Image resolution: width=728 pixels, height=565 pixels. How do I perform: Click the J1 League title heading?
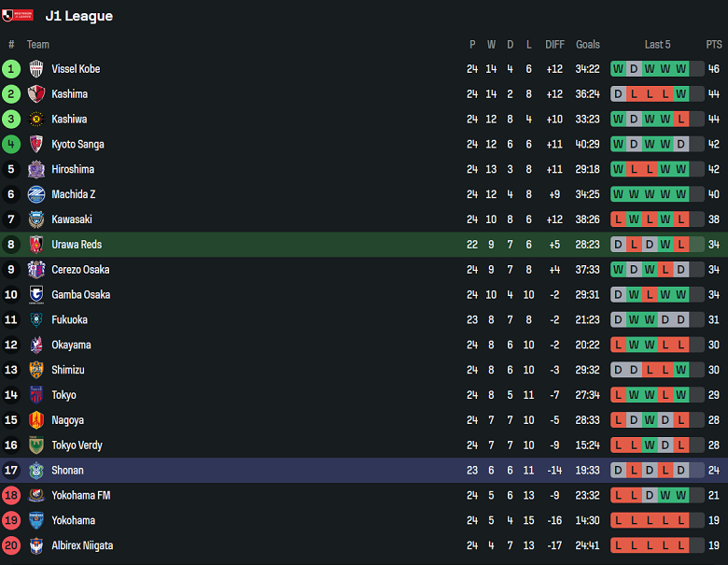click(79, 16)
